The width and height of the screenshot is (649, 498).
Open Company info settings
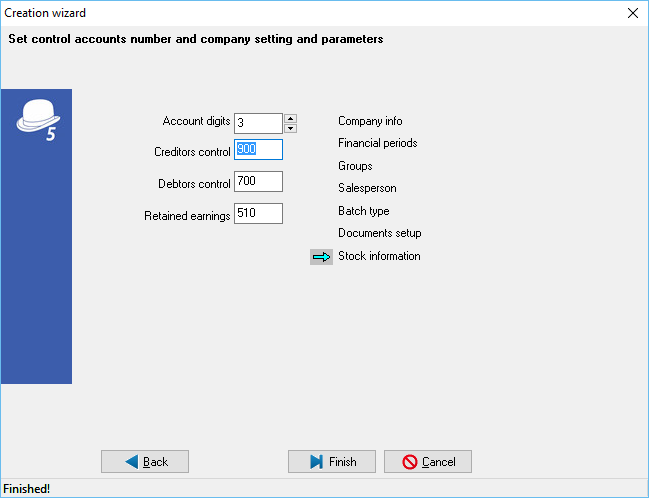[370, 121]
